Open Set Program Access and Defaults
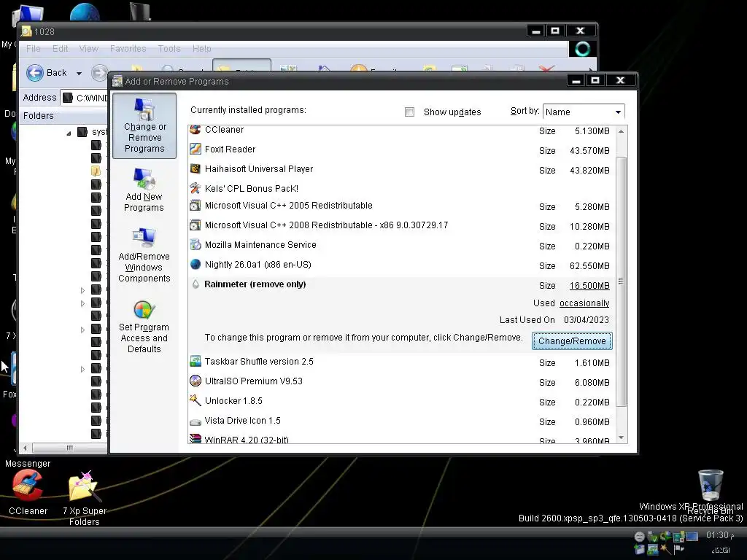Viewport: 747px width, 560px height. click(144, 327)
